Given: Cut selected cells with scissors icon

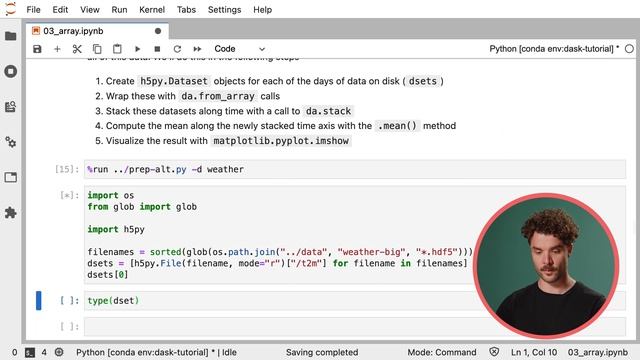Looking at the screenshot, I should pyautogui.click(x=77, y=49).
